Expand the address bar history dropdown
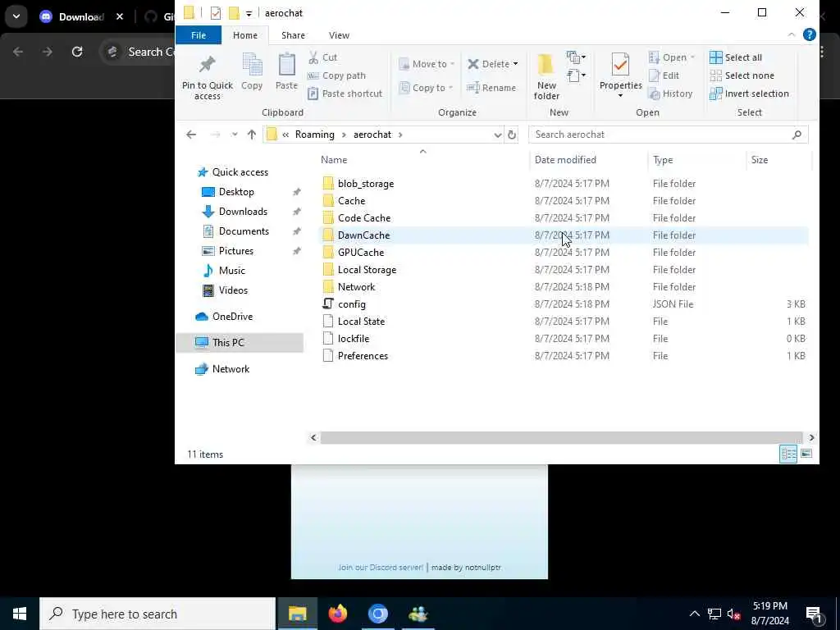This screenshot has width=840, height=630. pos(497,135)
